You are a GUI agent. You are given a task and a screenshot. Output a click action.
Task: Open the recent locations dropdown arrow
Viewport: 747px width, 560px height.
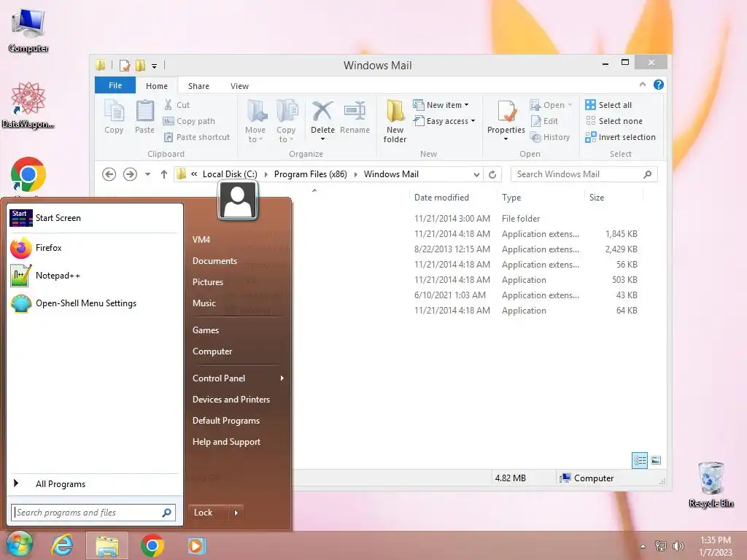click(147, 174)
